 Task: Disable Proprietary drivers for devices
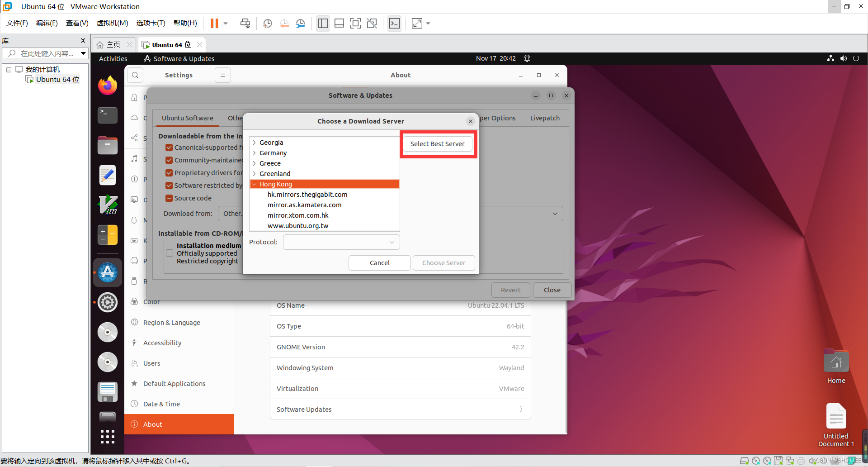tap(169, 172)
